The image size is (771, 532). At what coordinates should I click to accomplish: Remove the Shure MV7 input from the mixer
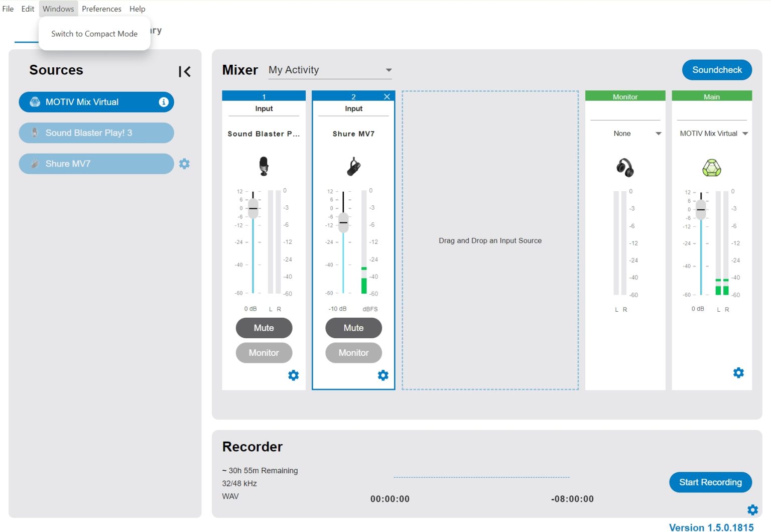click(387, 96)
